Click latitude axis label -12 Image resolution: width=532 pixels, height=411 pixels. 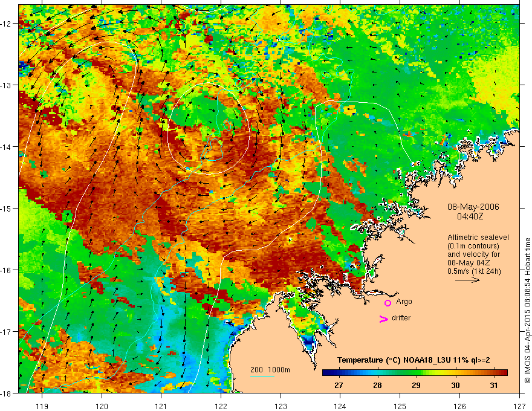pyautogui.click(x=6, y=24)
